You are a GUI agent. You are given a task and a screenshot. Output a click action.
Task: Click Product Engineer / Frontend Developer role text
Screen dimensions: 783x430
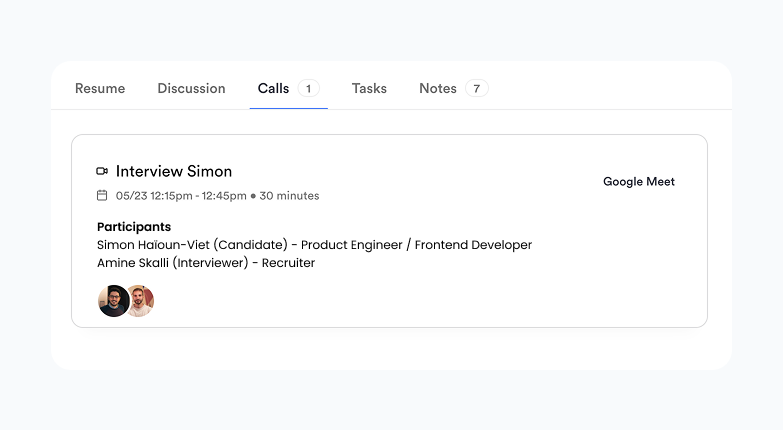point(416,245)
